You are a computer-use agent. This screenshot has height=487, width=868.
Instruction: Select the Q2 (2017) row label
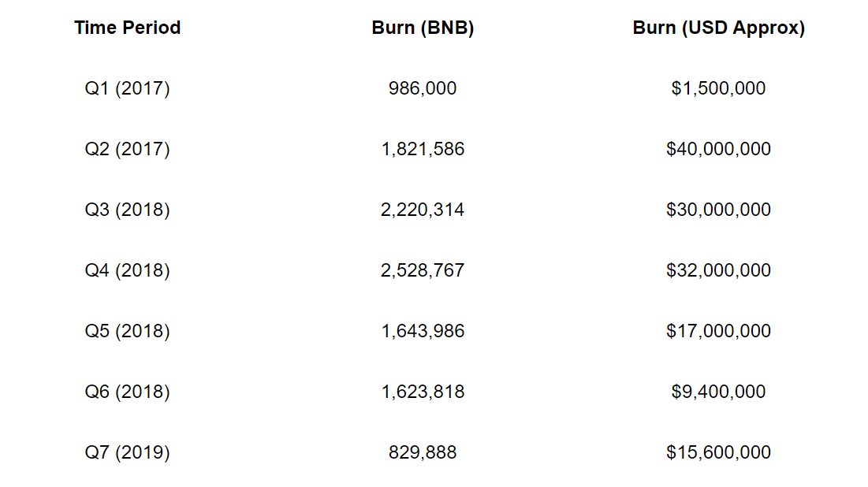point(128,149)
